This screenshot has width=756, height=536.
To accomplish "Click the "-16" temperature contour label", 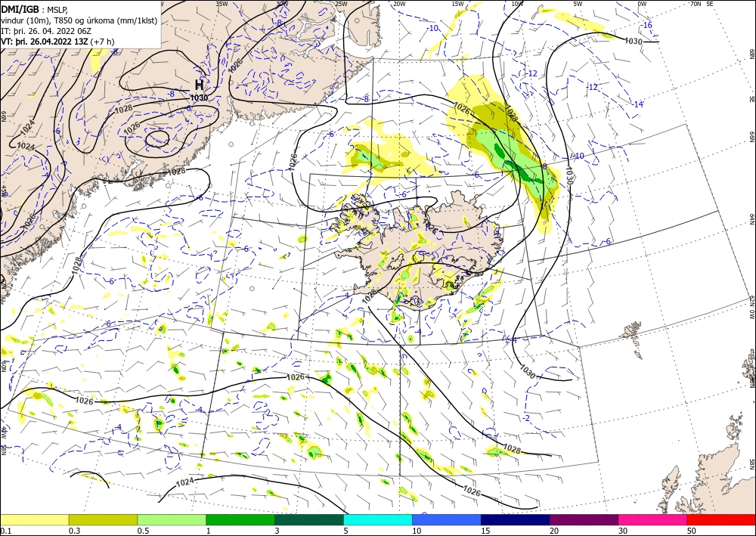I will [647, 25].
